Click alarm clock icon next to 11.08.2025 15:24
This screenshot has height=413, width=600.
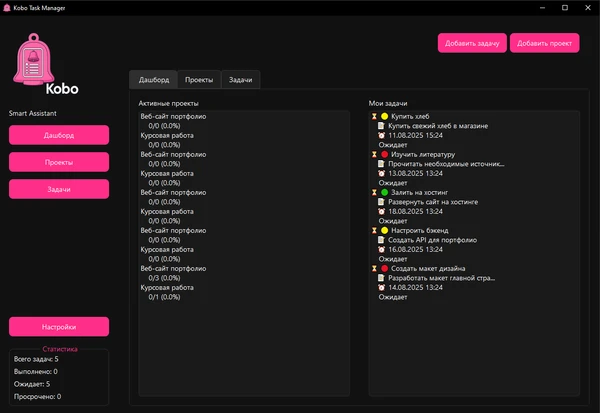click(x=381, y=135)
